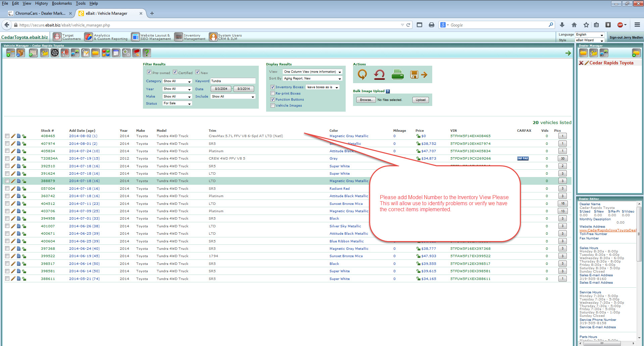Image resolution: width=644 pixels, height=346 pixels.
Task: Open the Category filter dropdown
Action: (x=177, y=81)
